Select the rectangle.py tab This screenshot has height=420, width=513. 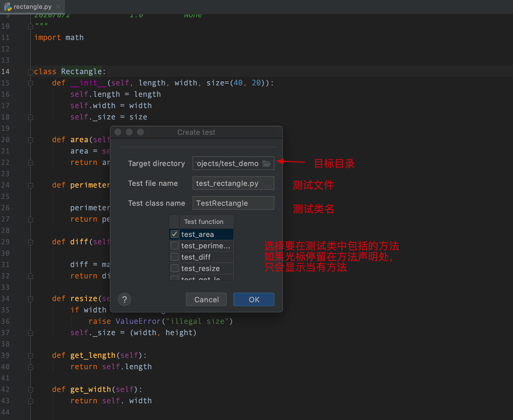32,7
